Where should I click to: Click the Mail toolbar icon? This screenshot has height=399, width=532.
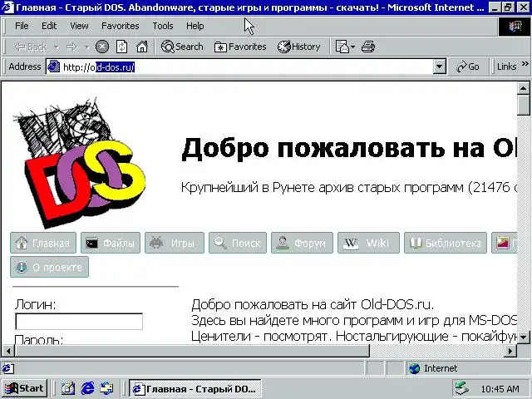[342, 47]
